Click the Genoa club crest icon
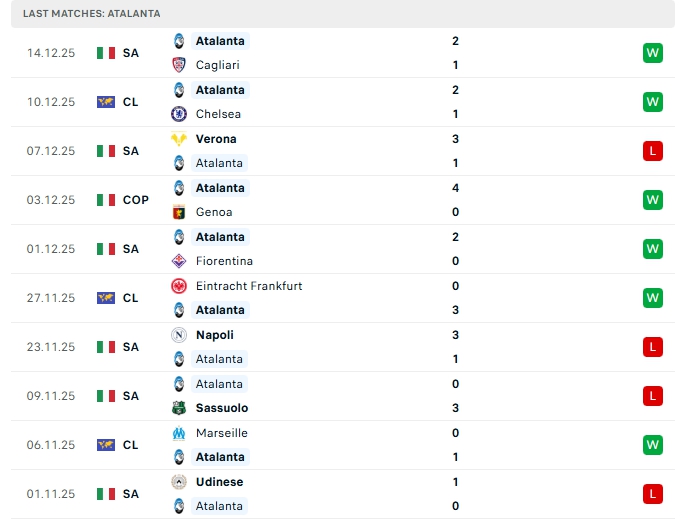 [179, 212]
